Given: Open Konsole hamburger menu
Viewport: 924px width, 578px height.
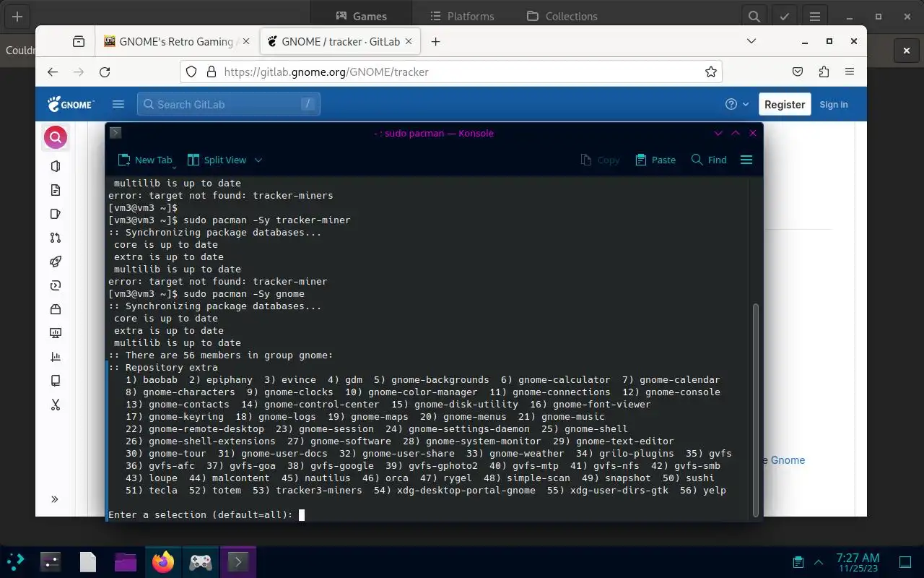Looking at the screenshot, I should click(x=746, y=160).
